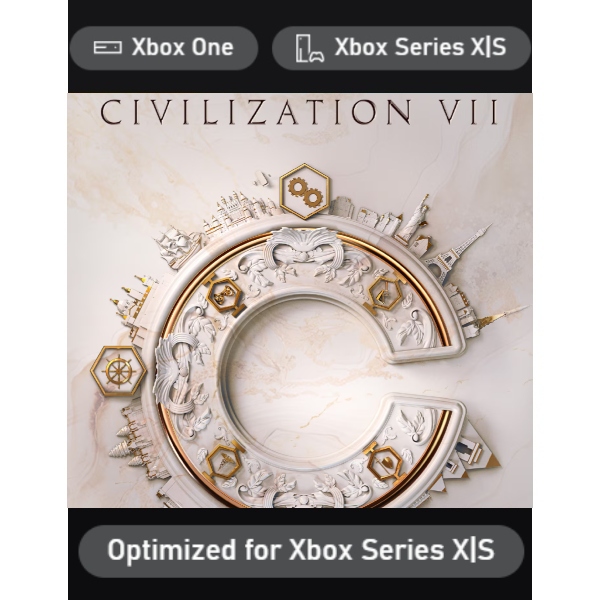Click the Xbox Series X|S console icon
Image resolution: width=600 pixels, height=600 pixels.
point(310,48)
